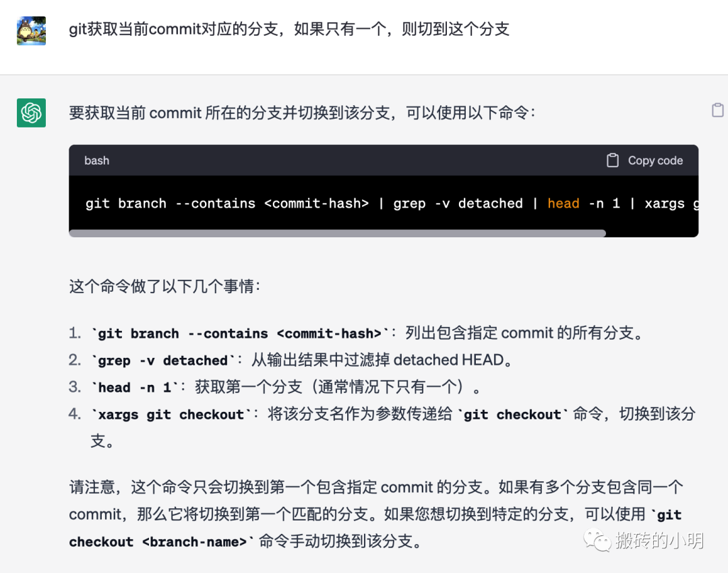Click the WeChat logo in watermark

tap(597, 541)
